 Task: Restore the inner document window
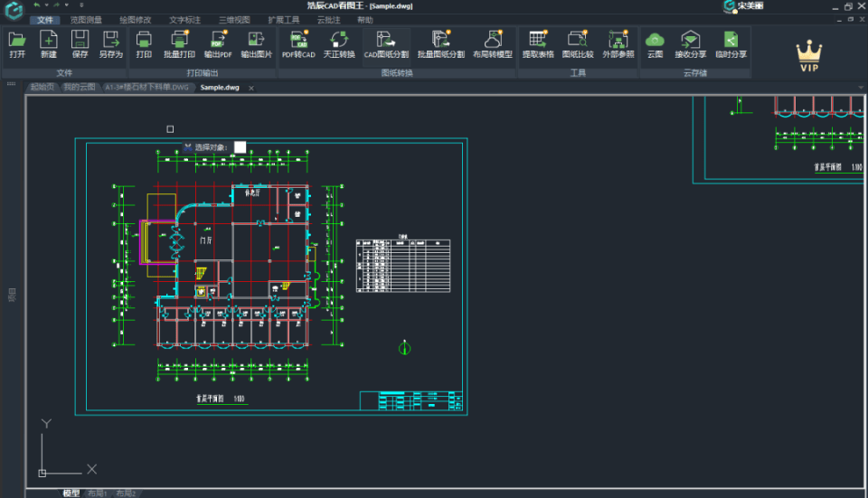(x=851, y=19)
